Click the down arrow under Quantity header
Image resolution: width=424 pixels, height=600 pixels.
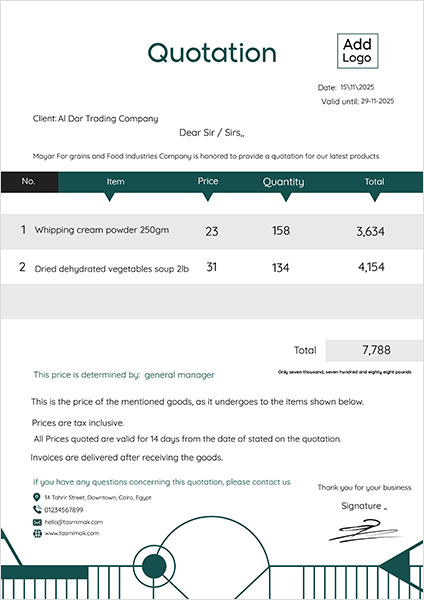pyautogui.click(x=286, y=197)
